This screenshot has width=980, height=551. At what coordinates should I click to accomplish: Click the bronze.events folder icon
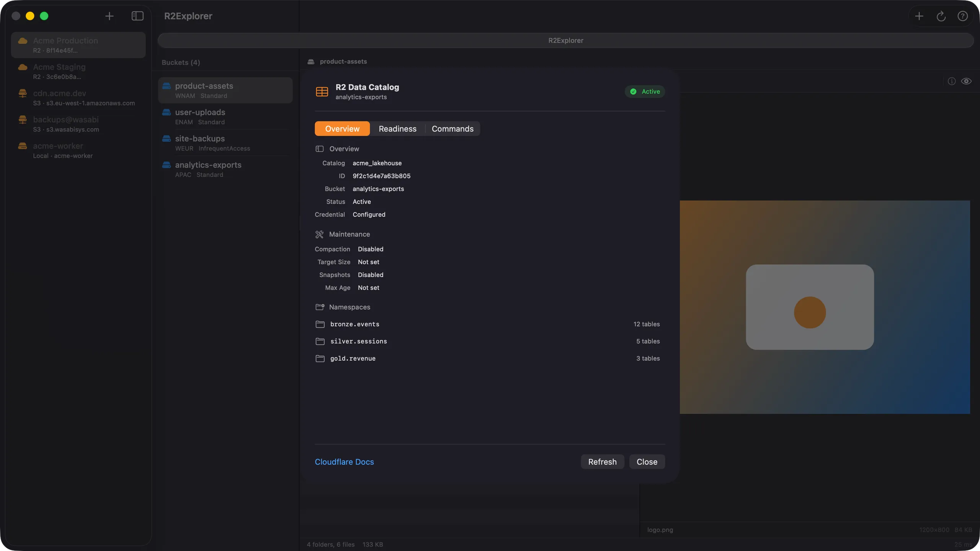(320, 324)
